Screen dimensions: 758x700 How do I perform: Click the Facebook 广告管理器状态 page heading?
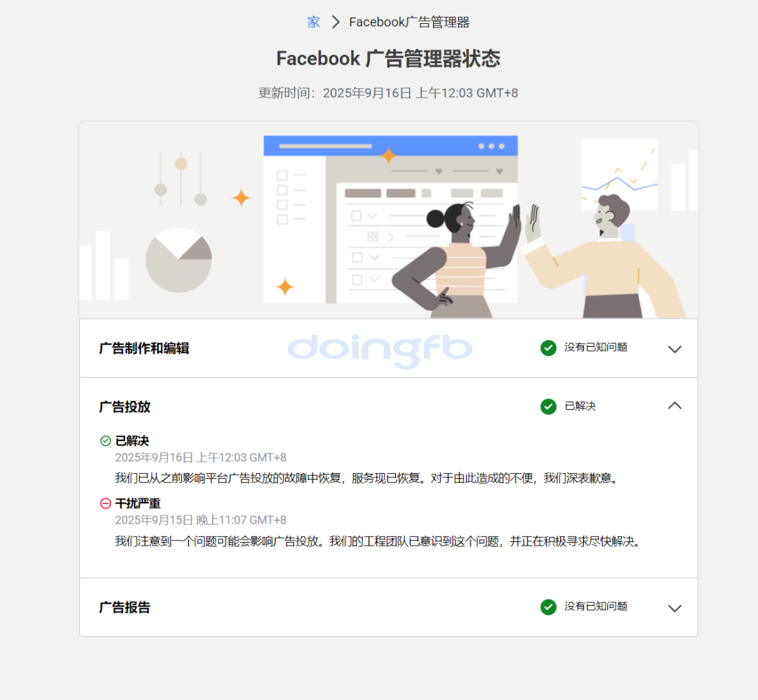pos(388,58)
